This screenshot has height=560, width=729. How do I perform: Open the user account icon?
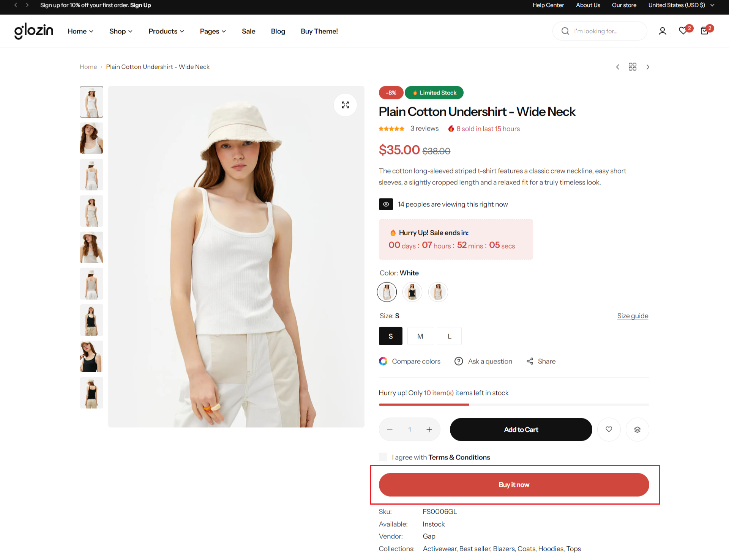click(x=662, y=31)
